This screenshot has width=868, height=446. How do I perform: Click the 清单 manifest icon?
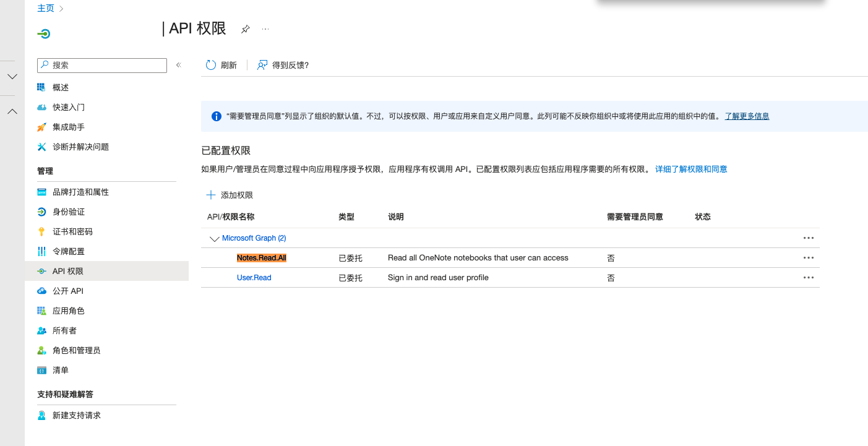(41, 370)
